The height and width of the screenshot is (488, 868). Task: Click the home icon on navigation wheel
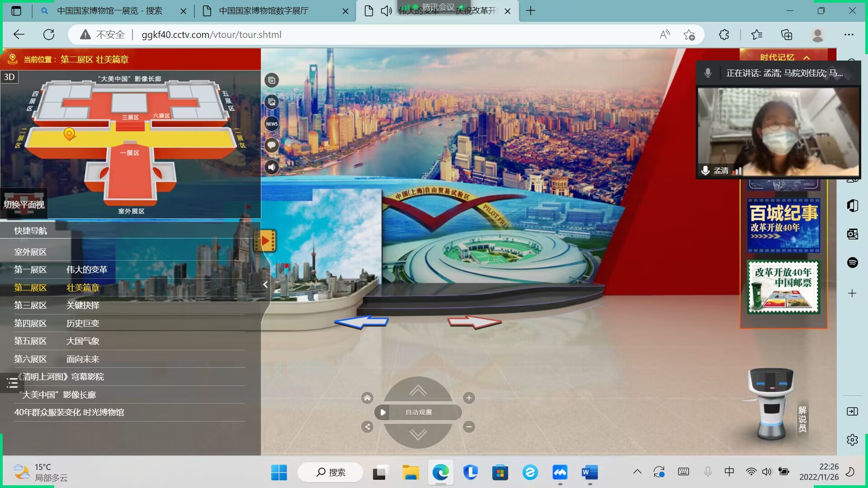367,398
